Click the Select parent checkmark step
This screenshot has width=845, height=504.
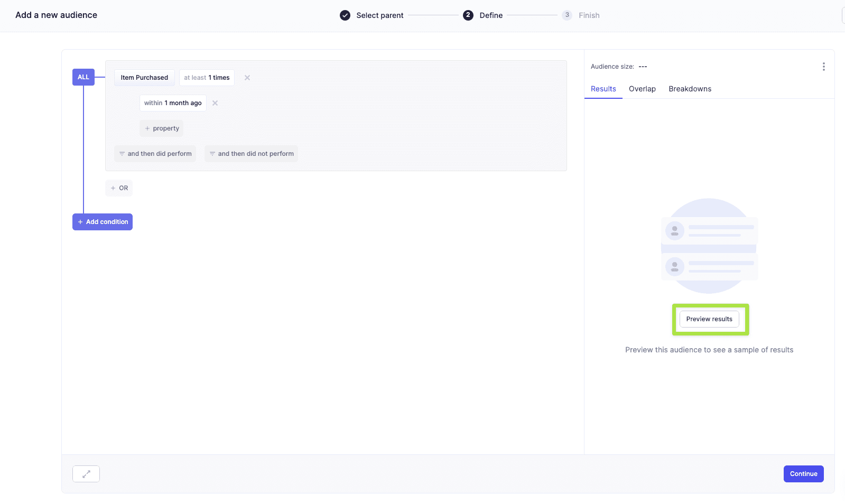click(345, 15)
